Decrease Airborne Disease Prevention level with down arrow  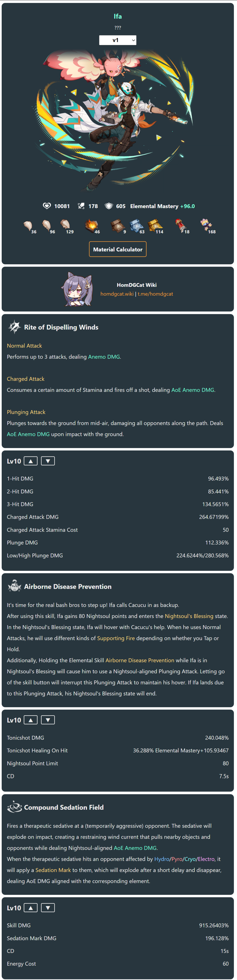(x=48, y=720)
